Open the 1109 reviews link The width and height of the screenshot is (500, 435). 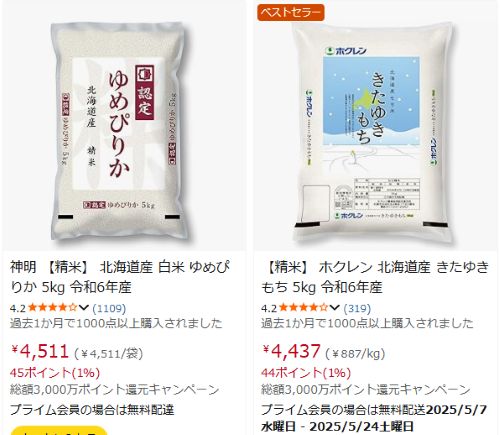[109, 308]
